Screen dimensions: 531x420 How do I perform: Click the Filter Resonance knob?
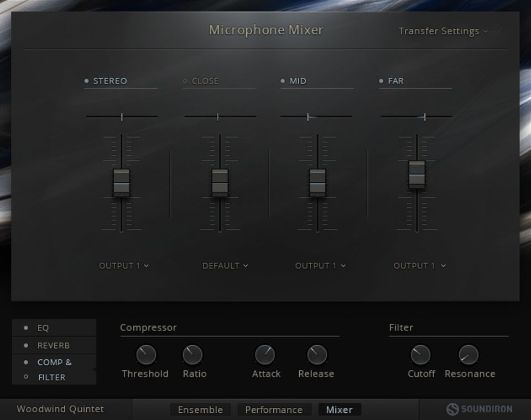(468, 354)
